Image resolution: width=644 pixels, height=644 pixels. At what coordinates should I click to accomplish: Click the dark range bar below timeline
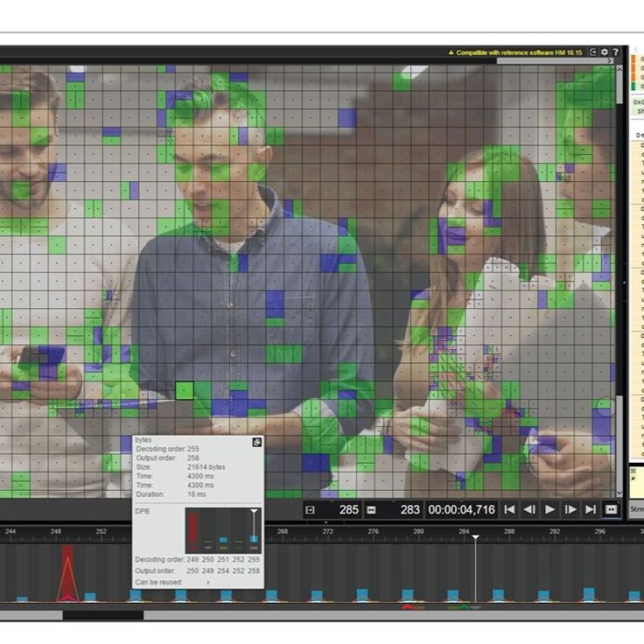click(x=103, y=615)
